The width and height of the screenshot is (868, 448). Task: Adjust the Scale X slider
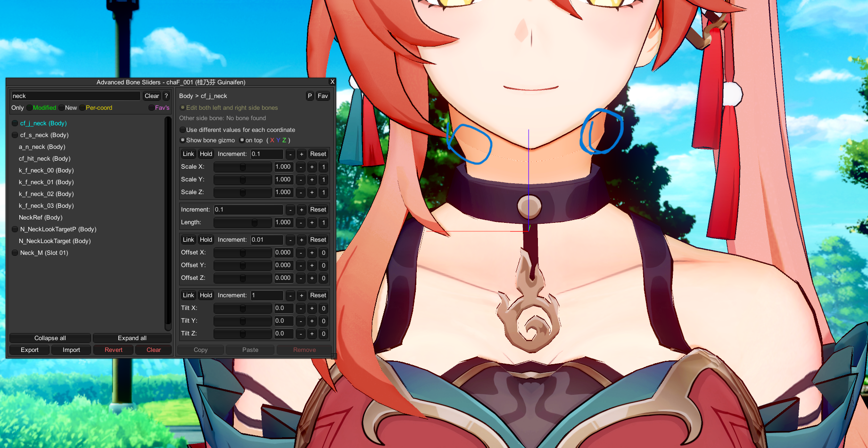pos(243,167)
